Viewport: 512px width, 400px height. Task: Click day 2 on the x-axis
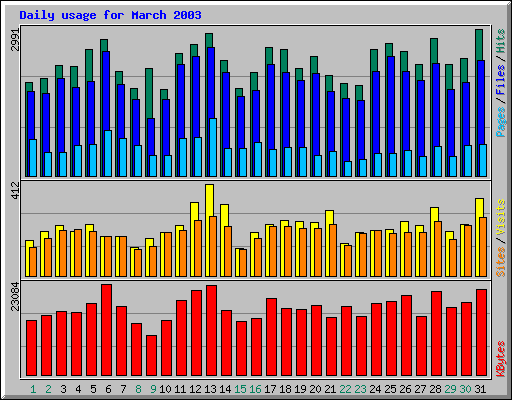[x=48, y=389]
